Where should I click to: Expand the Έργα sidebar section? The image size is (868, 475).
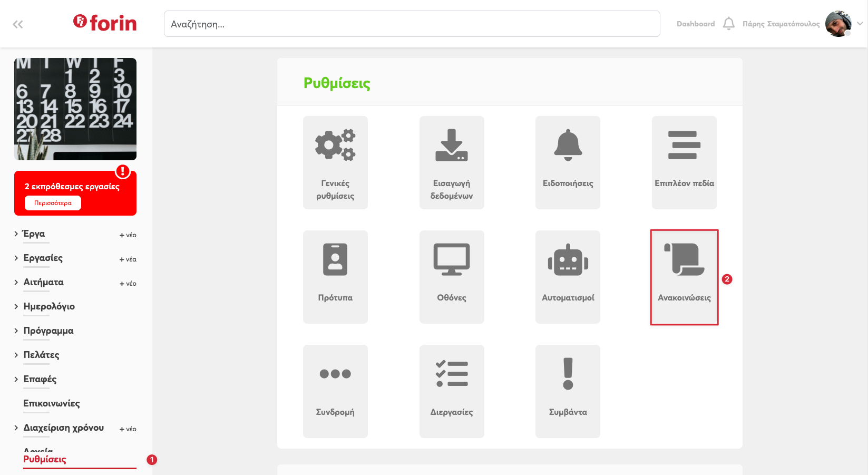(x=16, y=234)
